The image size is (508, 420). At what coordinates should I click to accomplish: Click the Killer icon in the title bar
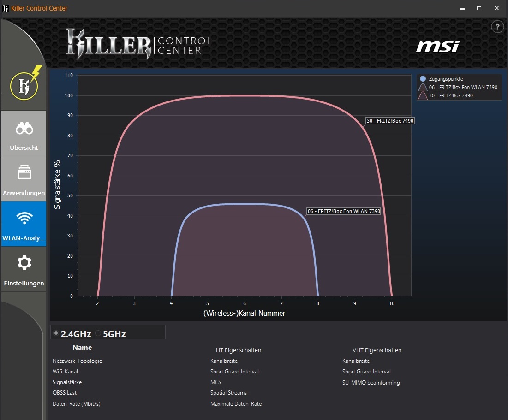(x=5, y=8)
